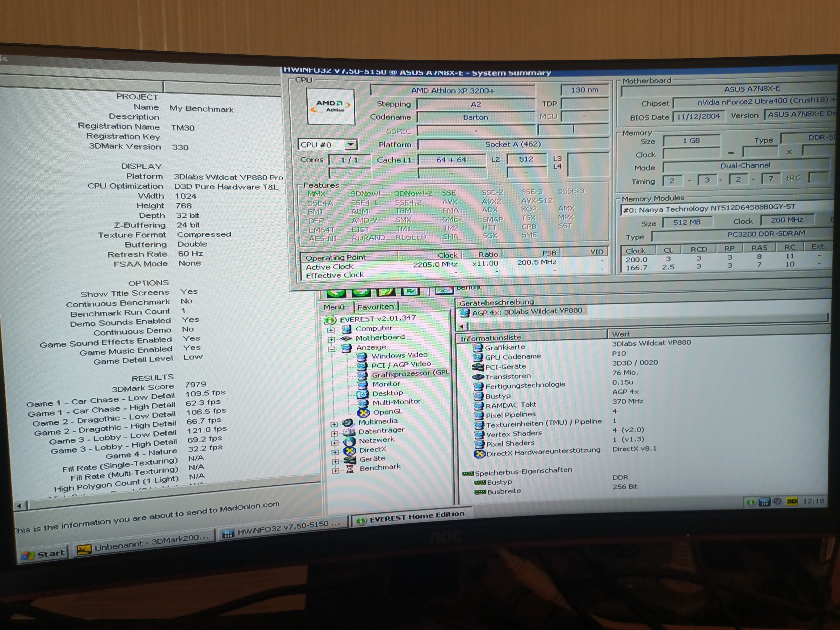Click the Multimedia speaker icon

(x=348, y=423)
